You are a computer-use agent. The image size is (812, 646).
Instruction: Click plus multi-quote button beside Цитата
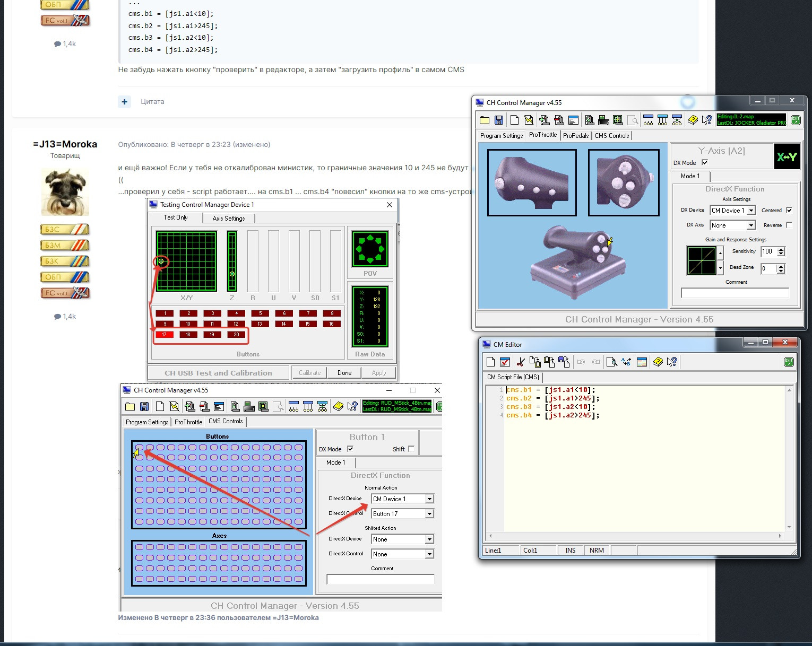[x=124, y=101]
